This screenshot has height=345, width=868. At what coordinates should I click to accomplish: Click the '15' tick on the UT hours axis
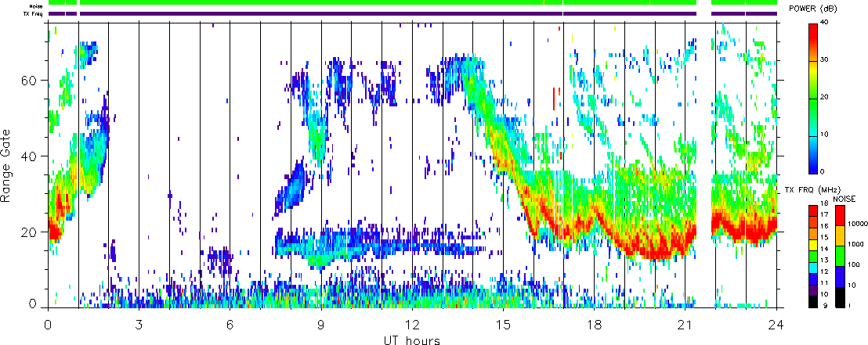pos(503,324)
